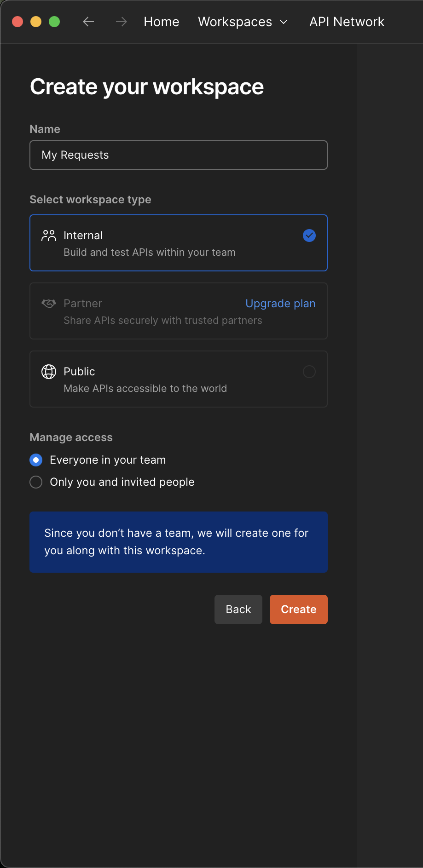Viewport: 423px width, 868px height.
Task: Open the API Network menu item
Action: click(347, 22)
